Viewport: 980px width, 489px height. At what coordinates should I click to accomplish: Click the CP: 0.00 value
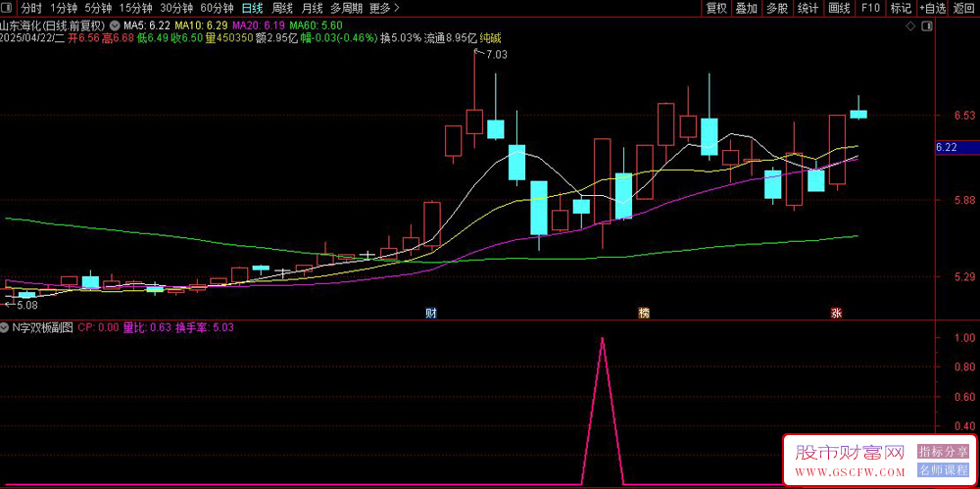click(98, 327)
